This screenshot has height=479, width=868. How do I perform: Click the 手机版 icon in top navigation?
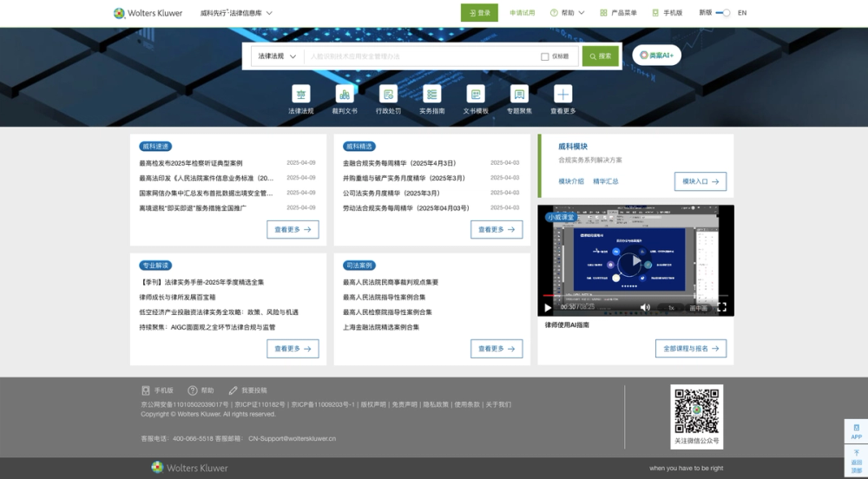pyautogui.click(x=655, y=13)
